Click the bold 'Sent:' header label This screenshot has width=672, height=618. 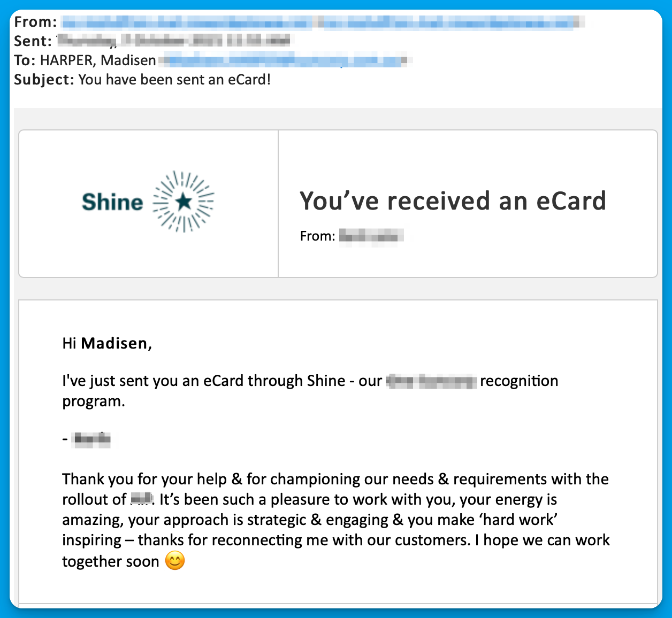33,41
